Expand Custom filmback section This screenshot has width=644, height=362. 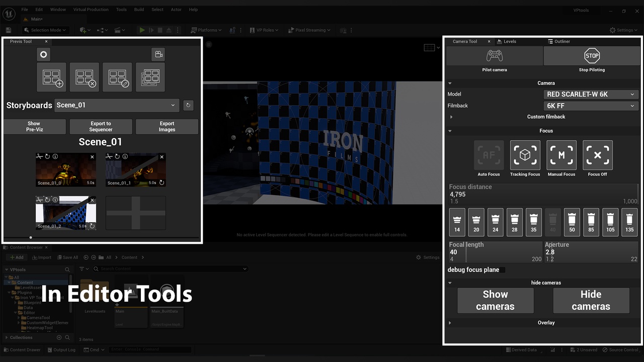tap(451, 117)
